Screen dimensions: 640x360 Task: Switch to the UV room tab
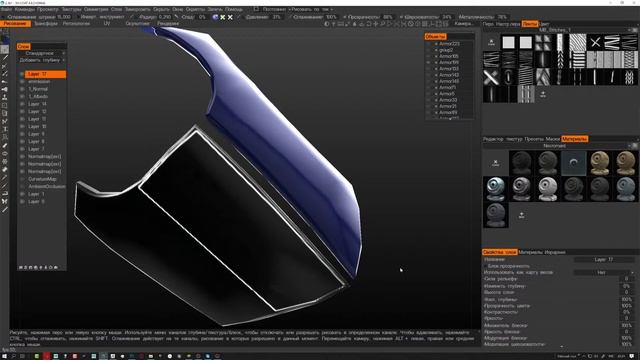pyautogui.click(x=107, y=24)
